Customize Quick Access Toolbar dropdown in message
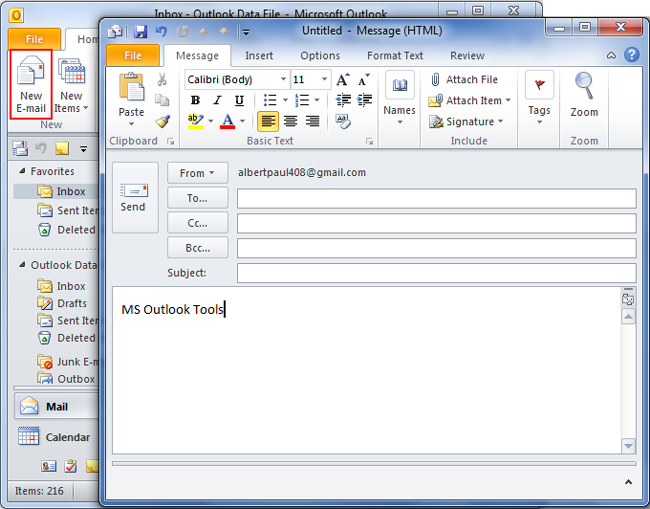This screenshot has height=509, width=650. 246,32
